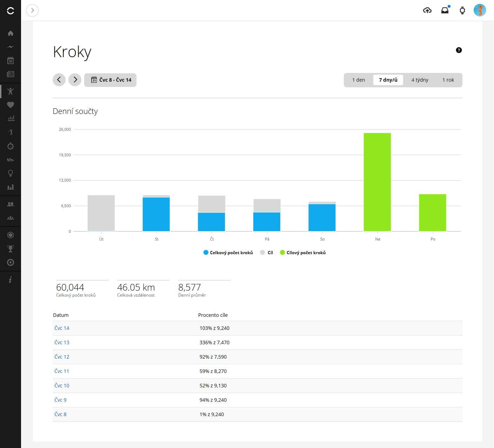Viewport: 494px width, 448px height.
Task: Open the Calendar icon in the sidebar
Action: point(11,60)
